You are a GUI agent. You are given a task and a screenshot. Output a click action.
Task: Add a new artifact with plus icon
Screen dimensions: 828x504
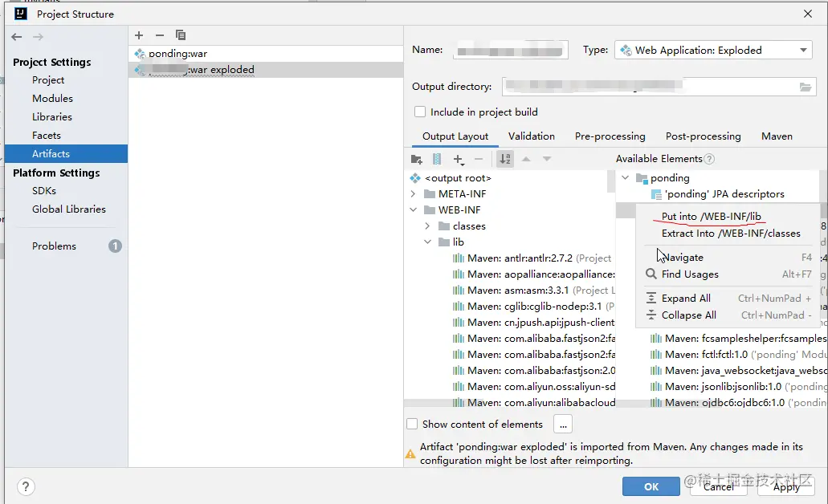click(139, 35)
